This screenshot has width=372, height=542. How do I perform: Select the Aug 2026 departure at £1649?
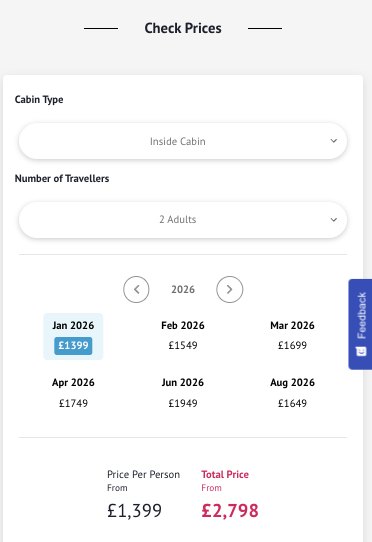pyautogui.click(x=292, y=393)
